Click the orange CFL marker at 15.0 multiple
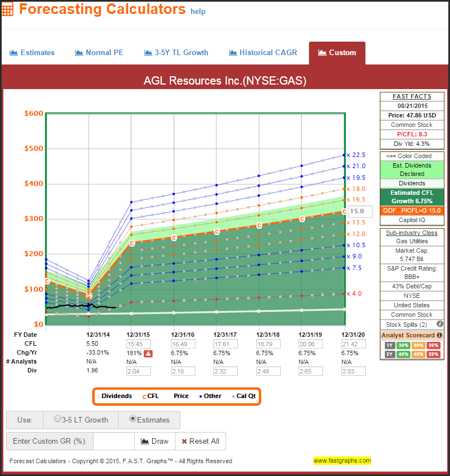Viewport: 450px width, 476px height. pos(345,212)
